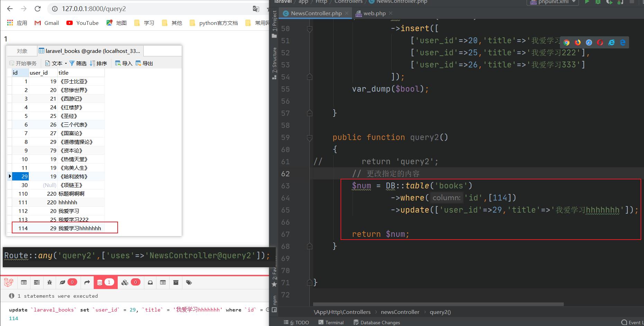Image resolution: width=644 pixels, height=326 pixels.
Task: Open preview in Internet Explorer icon
Action: coord(611,43)
